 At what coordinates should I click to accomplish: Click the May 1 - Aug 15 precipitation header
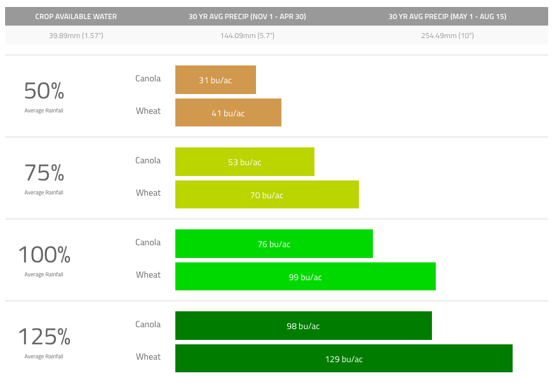tap(447, 17)
